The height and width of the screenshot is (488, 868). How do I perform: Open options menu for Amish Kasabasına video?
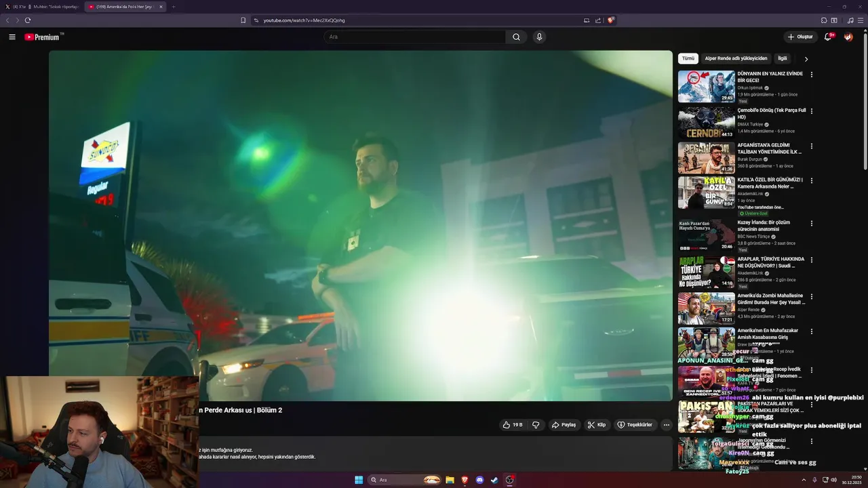coord(812,331)
